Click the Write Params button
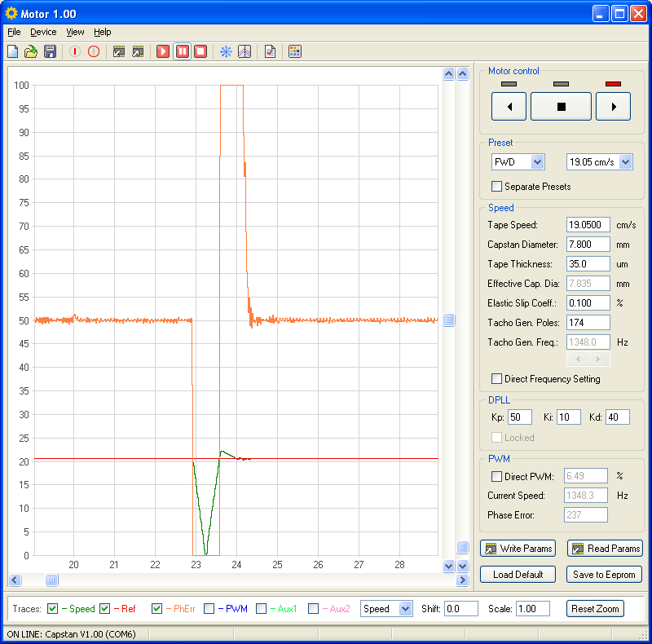 [x=518, y=549]
